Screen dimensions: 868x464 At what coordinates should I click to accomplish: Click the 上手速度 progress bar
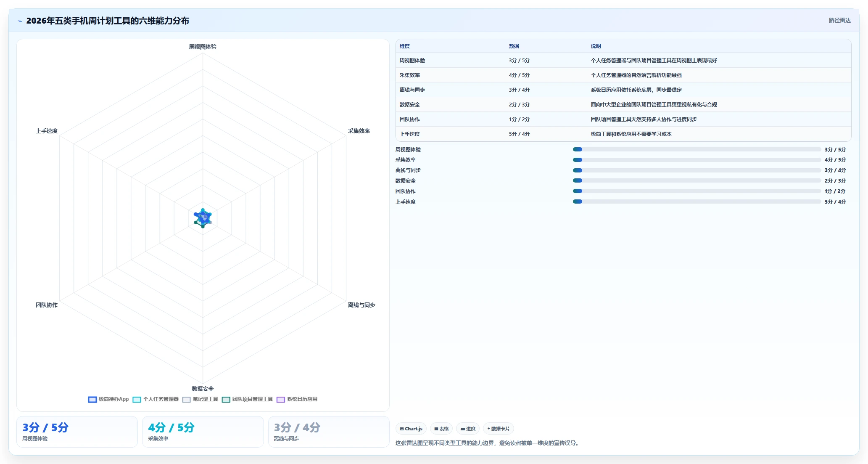click(697, 202)
